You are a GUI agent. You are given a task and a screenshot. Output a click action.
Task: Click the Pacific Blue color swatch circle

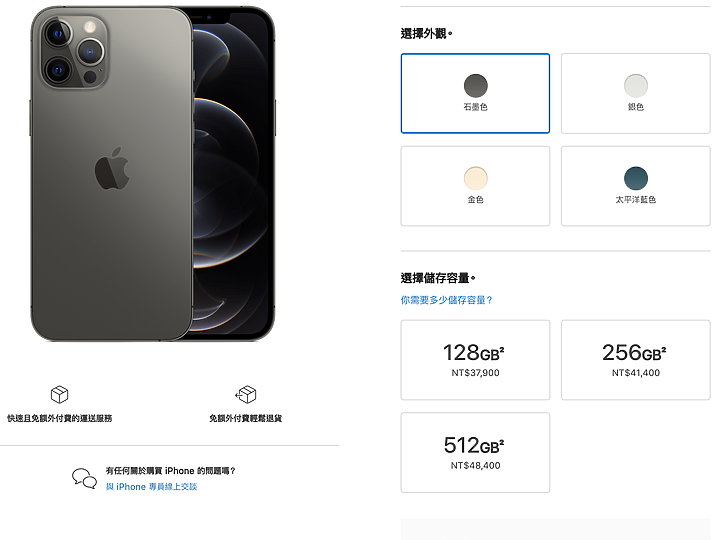[636, 178]
